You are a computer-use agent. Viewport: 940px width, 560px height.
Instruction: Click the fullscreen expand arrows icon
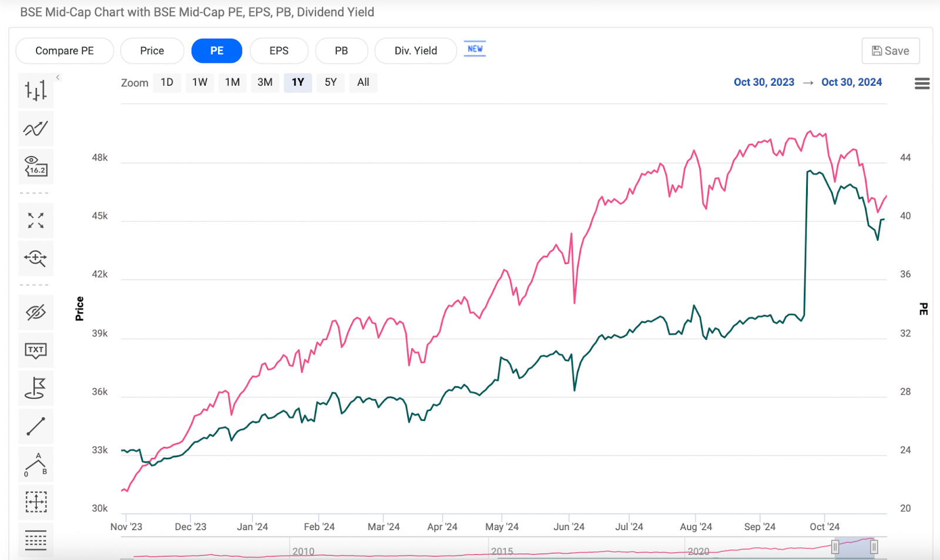point(36,221)
